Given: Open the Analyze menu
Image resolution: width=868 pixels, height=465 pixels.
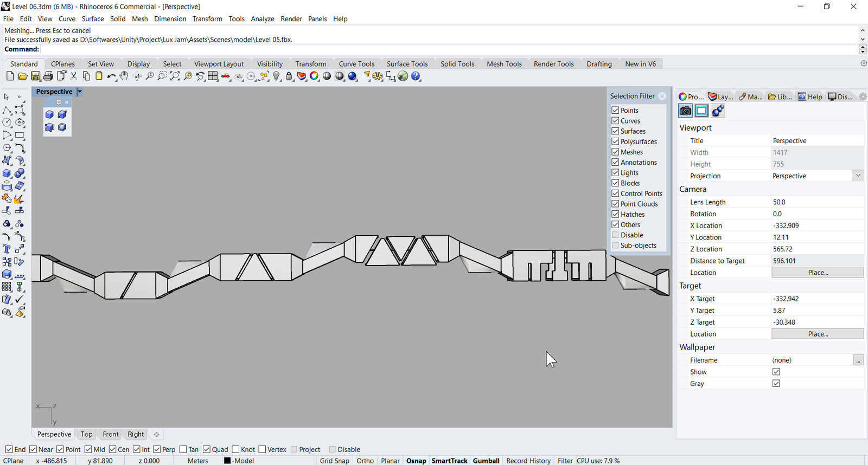Looking at the screenshot, I should (x=263, y=18).
